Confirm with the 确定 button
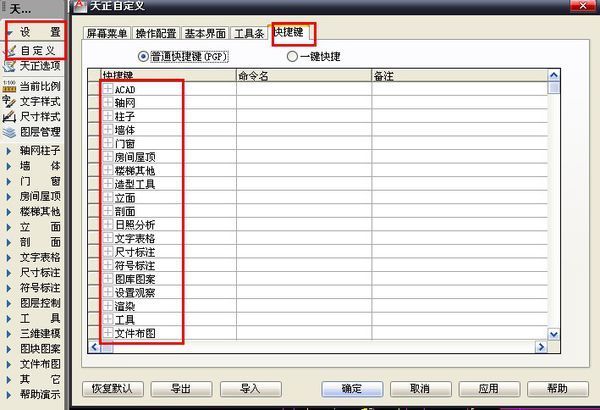 352,389
